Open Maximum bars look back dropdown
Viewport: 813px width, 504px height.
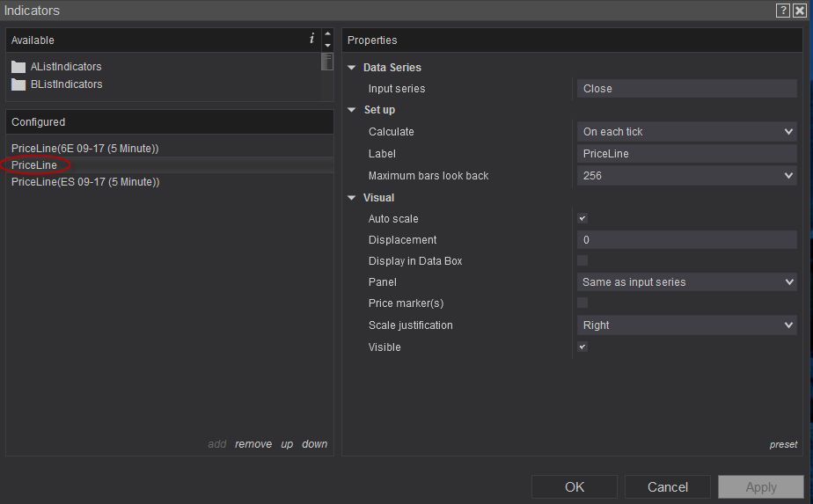pos(686,176)
